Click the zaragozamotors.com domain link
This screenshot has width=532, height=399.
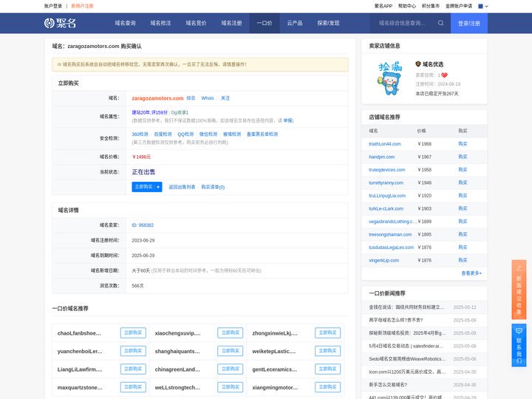(157, 98)
